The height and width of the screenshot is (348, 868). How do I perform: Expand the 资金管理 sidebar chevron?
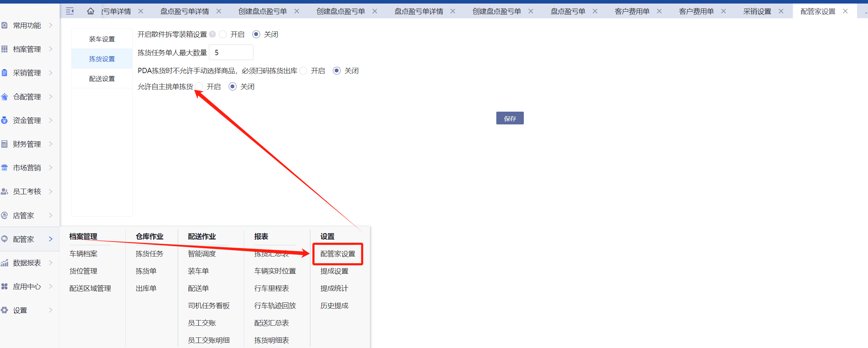click(50, 120)
